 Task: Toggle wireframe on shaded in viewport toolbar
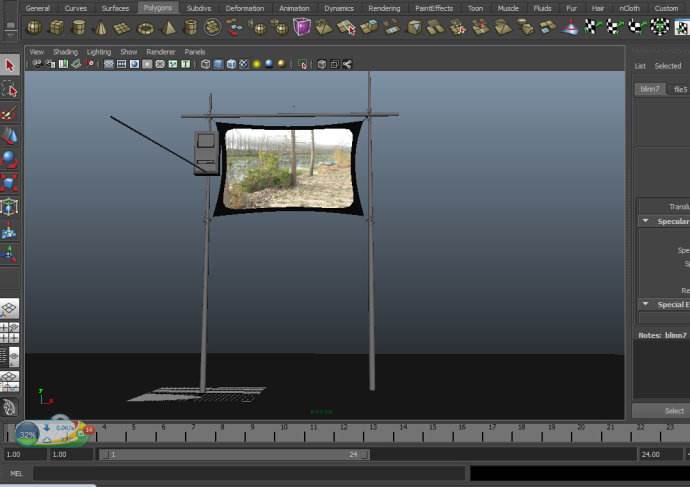(x=231, y=65)
